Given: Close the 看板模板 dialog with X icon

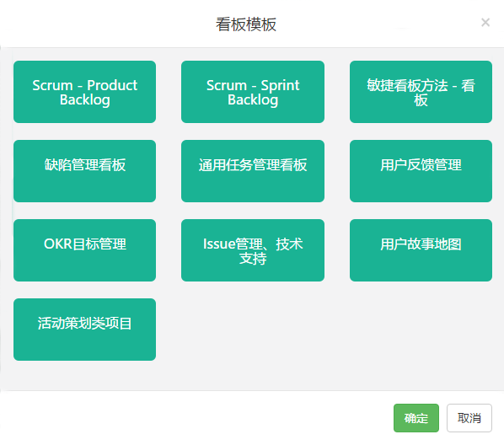Looking at the screenshot, I should [x=485, y=23].
